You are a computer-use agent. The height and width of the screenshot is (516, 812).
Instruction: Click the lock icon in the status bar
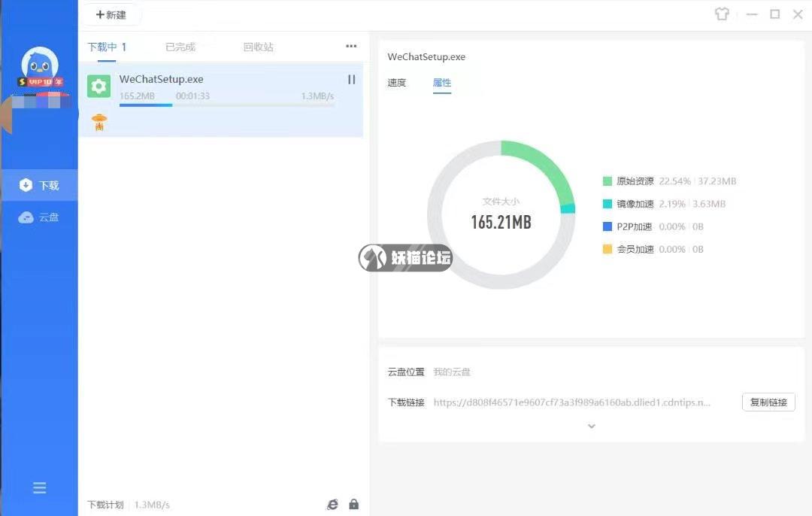(353, 504)
